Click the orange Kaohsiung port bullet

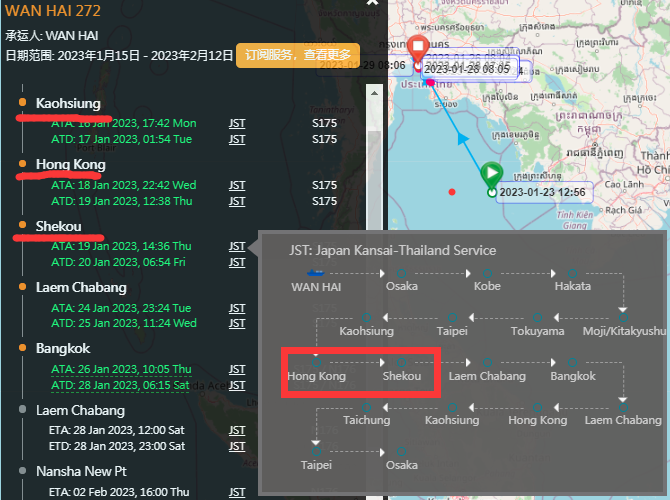coord(23,102)
